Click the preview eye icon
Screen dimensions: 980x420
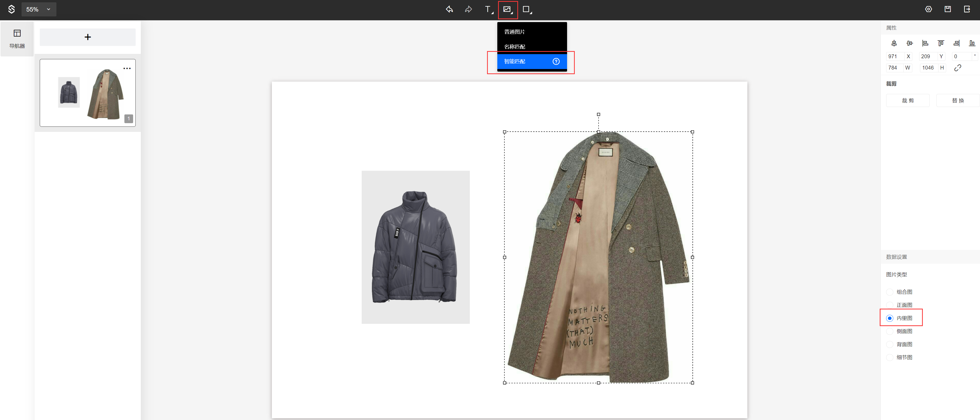[929, 9]
